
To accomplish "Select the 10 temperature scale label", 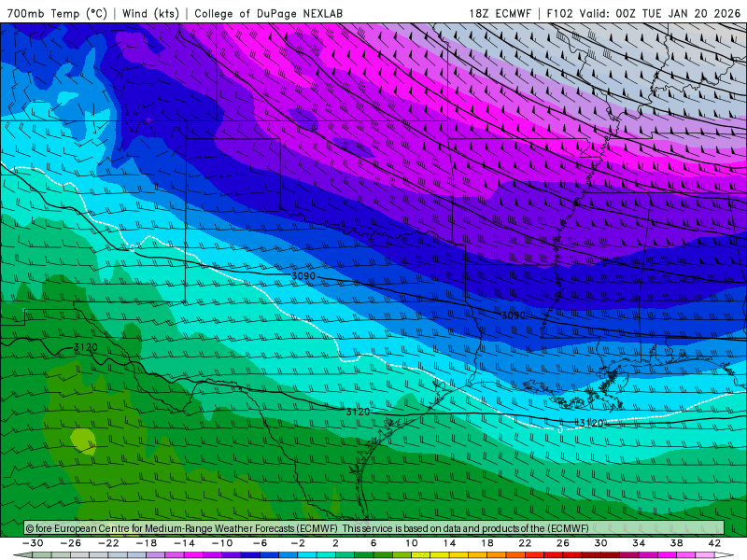I will pyautogui.click(x=412, y=543).
